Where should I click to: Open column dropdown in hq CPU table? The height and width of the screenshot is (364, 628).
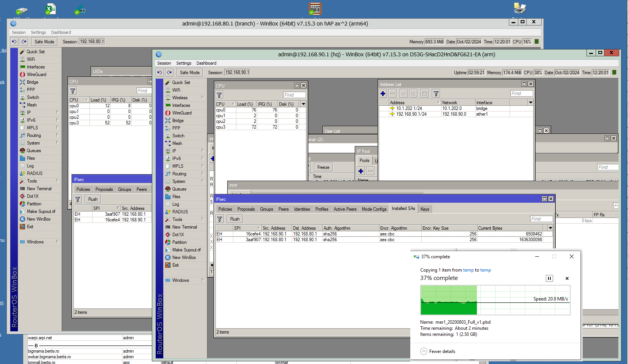pos(303,104)
